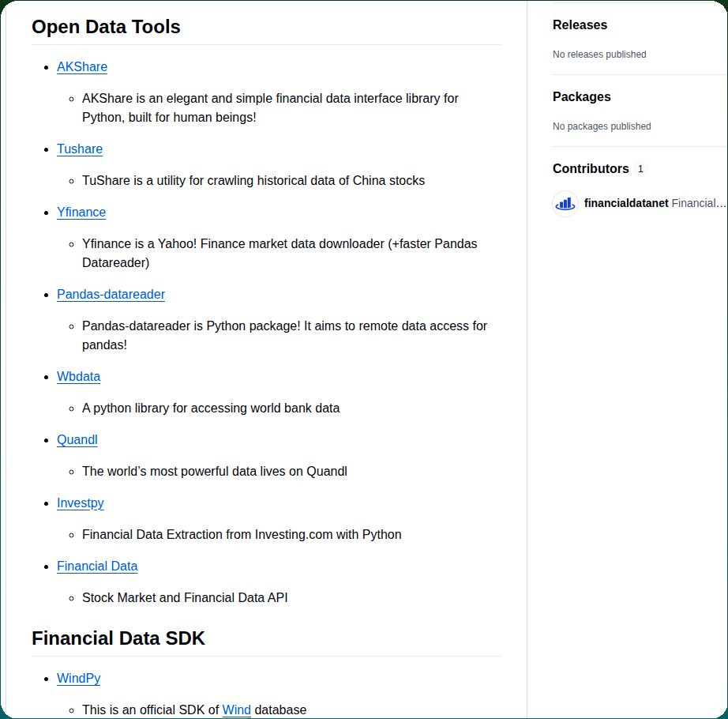Open the Wbdata link
728x719 pixels.
coord(78,377)
